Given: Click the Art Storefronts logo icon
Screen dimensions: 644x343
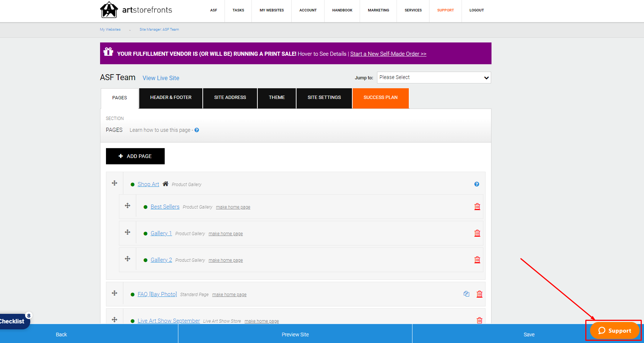Looking at the screenshot, I should (109, 10).
